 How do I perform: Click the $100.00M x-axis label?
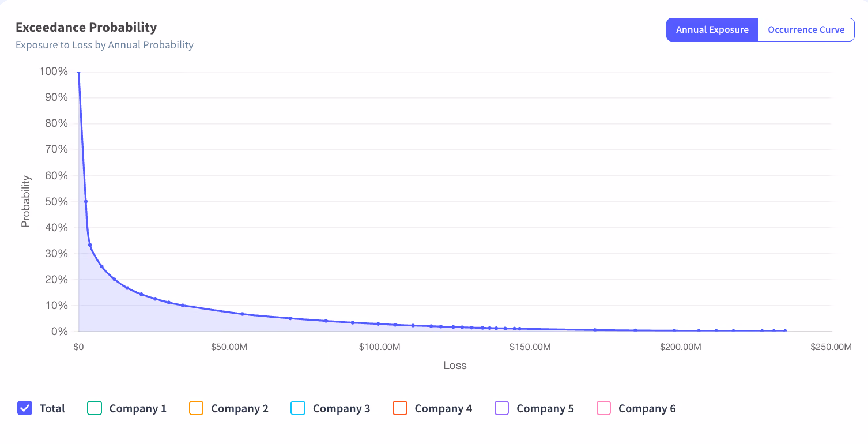[379, 347]
